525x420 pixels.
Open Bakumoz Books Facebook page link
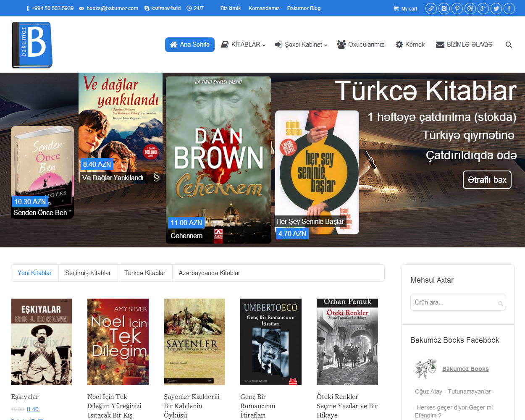point(465,369)
